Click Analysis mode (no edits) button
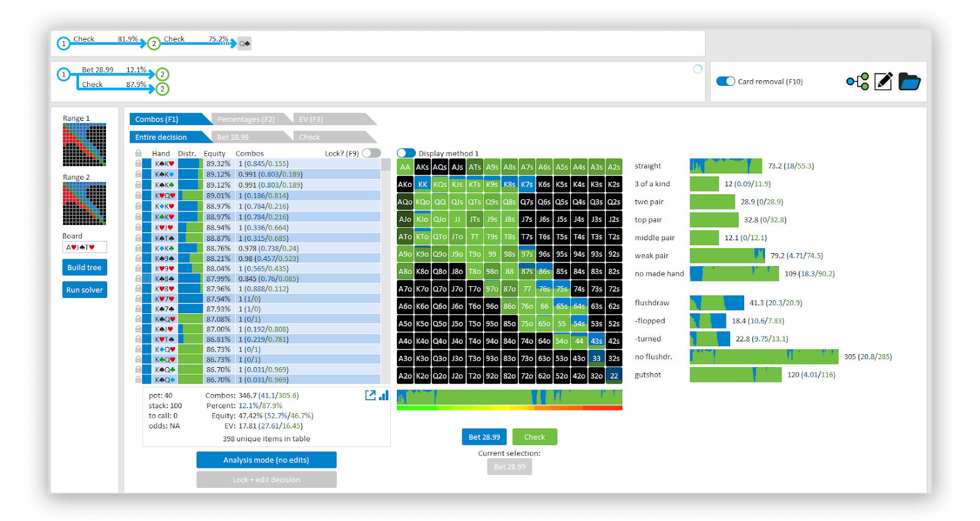Image resolution: width=980 pixels, height=521 pixels. (x=266, y=460)
